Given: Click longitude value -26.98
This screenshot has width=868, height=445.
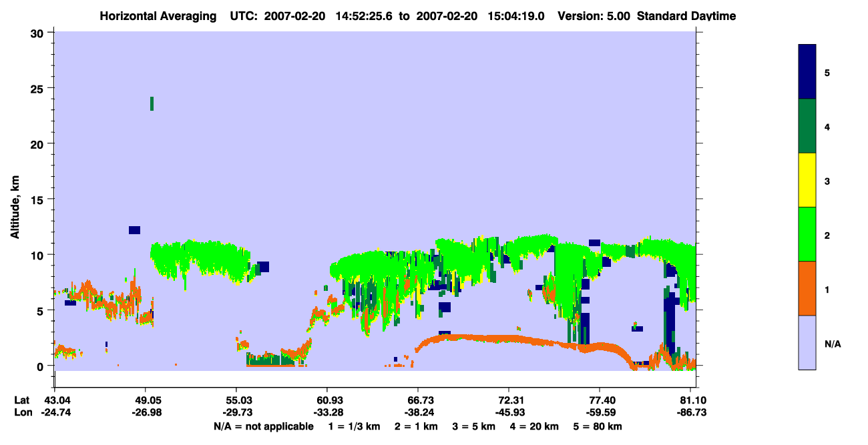Looking at the screenshot, I should click(146, 412).
